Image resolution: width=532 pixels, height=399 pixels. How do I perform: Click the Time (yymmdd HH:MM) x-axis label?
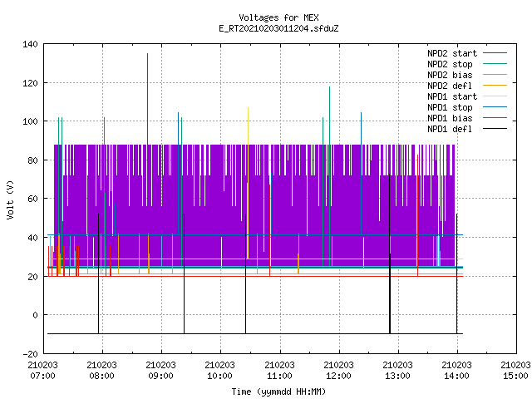point(278,392)
